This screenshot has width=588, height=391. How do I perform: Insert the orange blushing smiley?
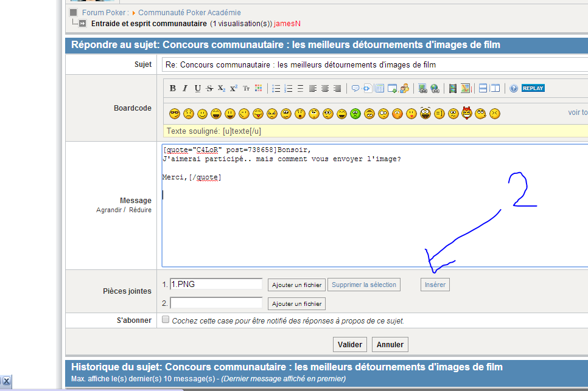point(397,114)
